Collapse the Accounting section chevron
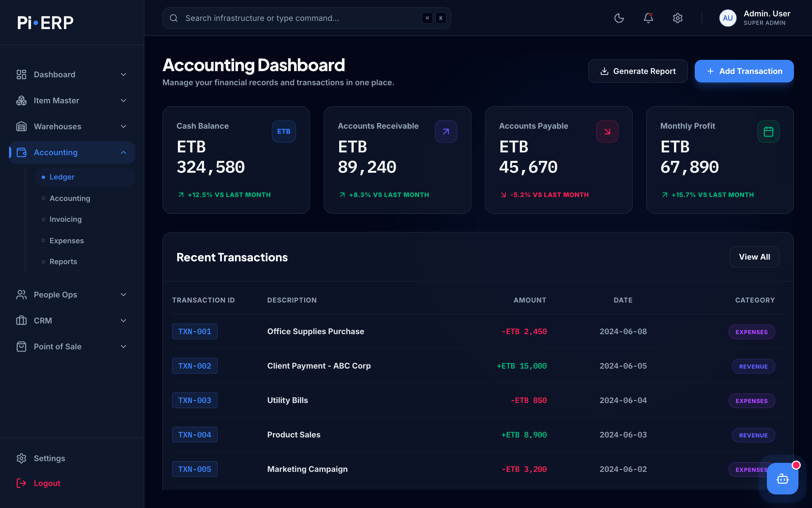The image size is (812, 508). coord(123,152)
